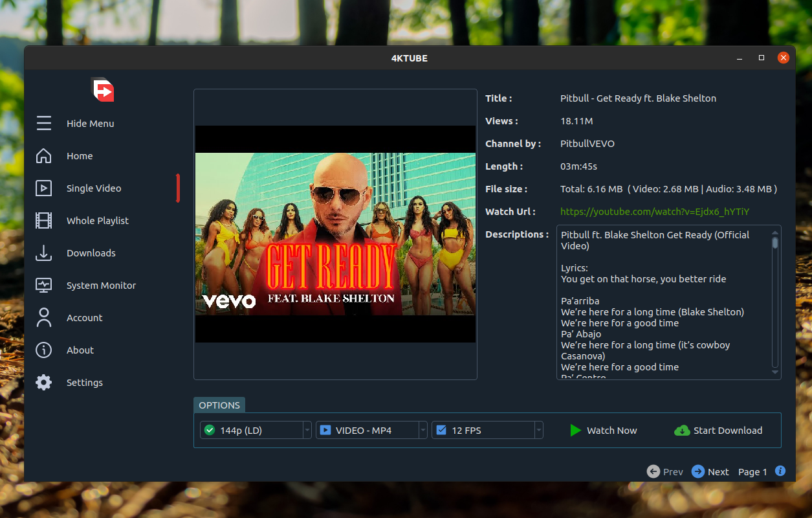Click the Single Video play icon

coord(43,188)
